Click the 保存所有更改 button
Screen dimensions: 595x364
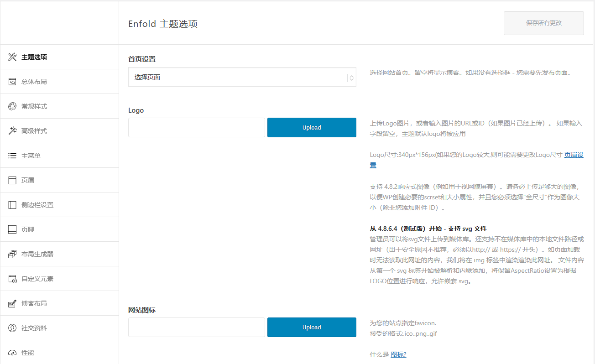[544, 23]
